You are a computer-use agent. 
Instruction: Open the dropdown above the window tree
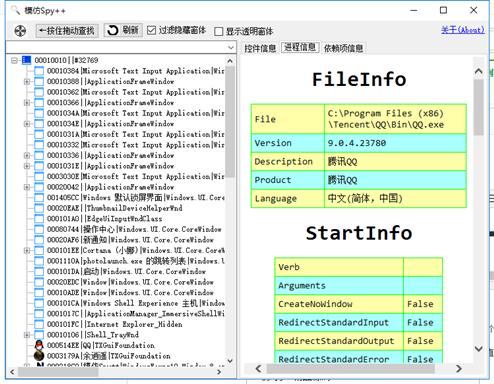(231, 48)
